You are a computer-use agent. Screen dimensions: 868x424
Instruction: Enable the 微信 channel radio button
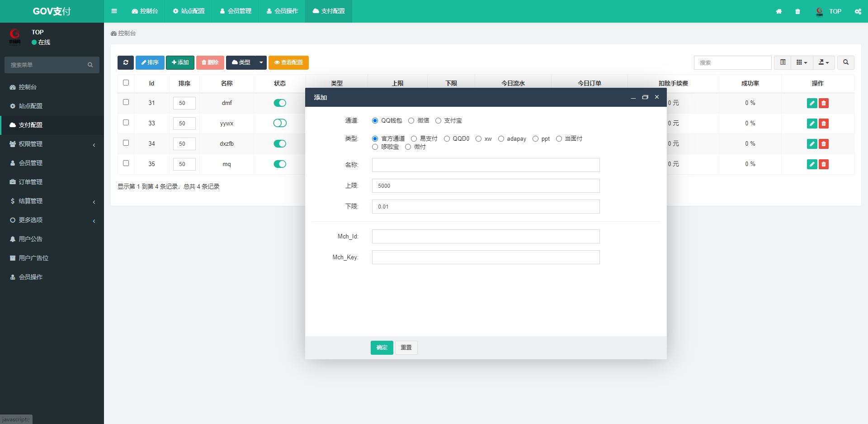(x=411, y=120)
